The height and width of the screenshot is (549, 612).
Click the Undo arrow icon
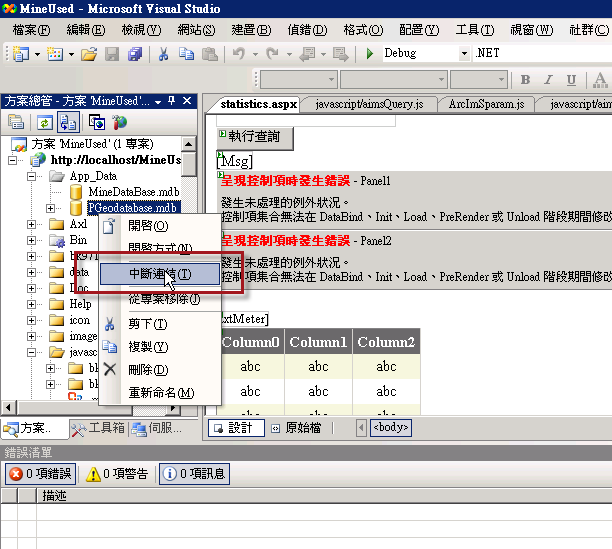238,54
